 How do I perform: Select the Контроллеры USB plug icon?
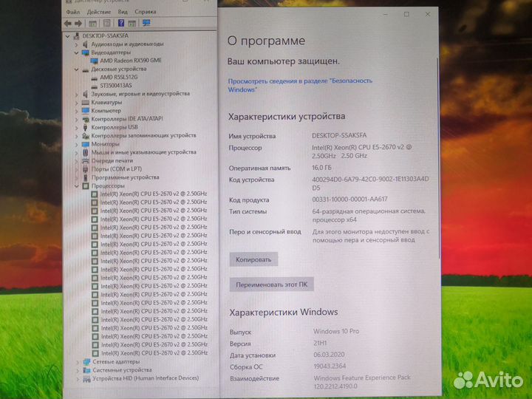86,128
